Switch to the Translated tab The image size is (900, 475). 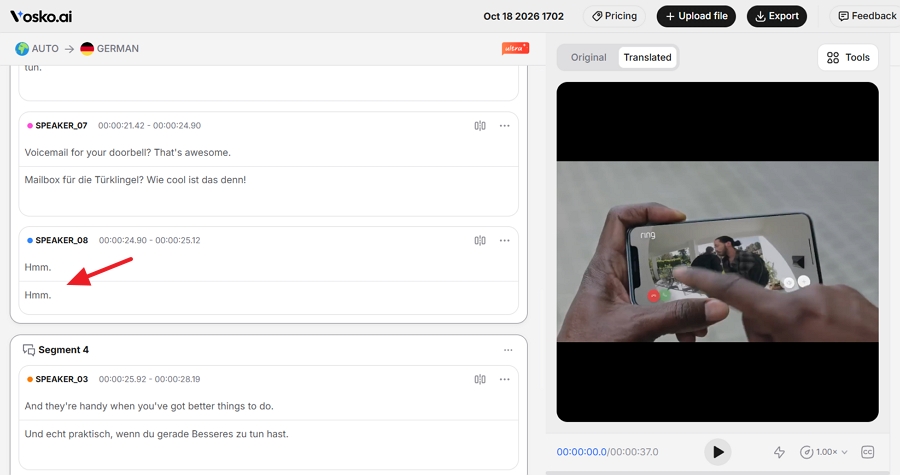[647, 57]
